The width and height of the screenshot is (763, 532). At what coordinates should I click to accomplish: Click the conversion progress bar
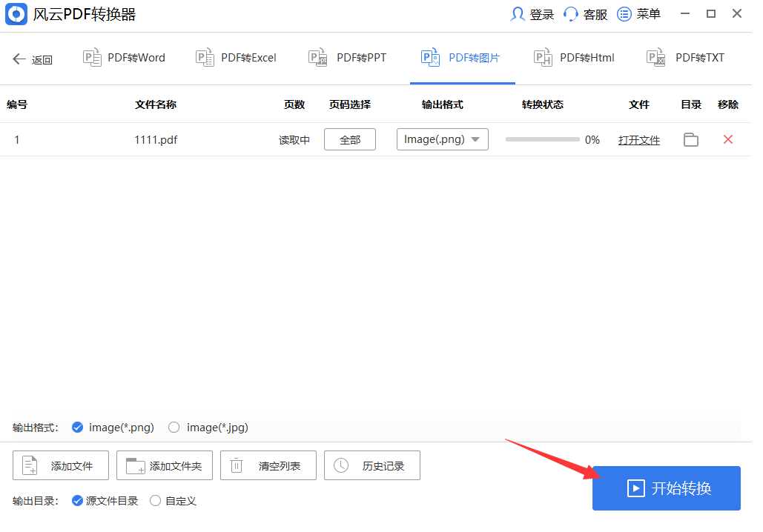[542, 139]
